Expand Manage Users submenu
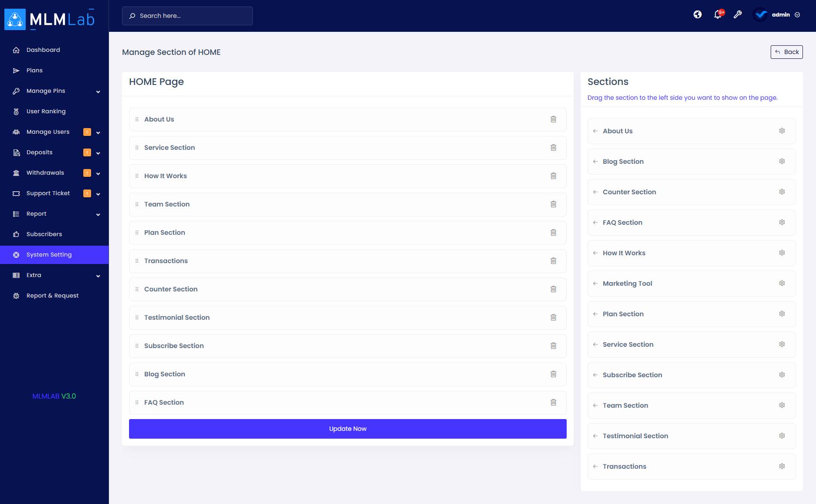Screen dimensions: 816x504 98,132
